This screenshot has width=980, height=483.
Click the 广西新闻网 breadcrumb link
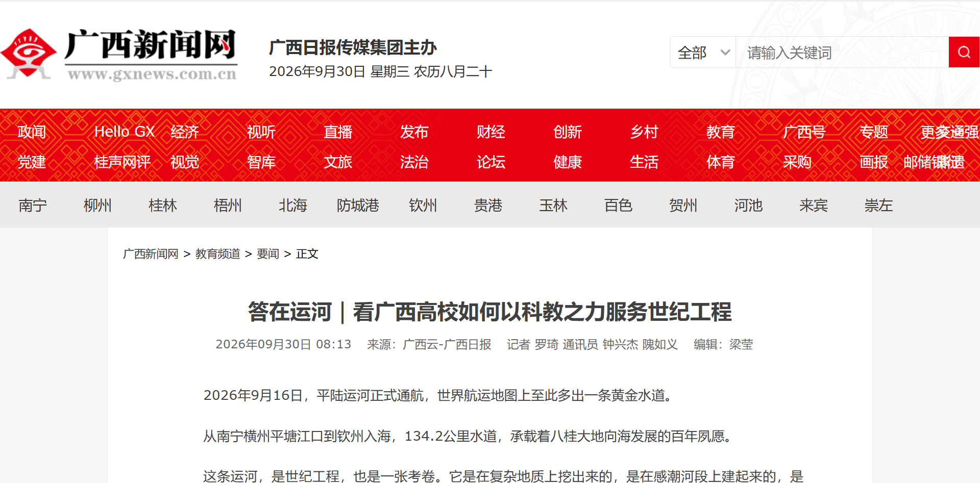pyautogui.click(x=151, y=253)
